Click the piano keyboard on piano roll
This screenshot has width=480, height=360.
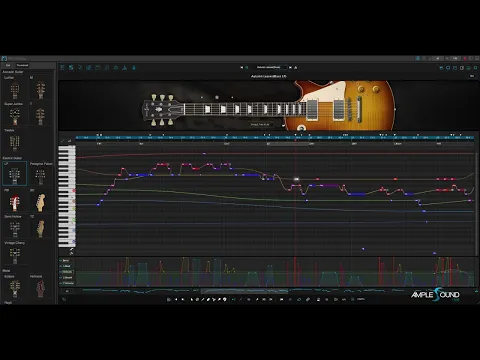click(x=67, y=196)
